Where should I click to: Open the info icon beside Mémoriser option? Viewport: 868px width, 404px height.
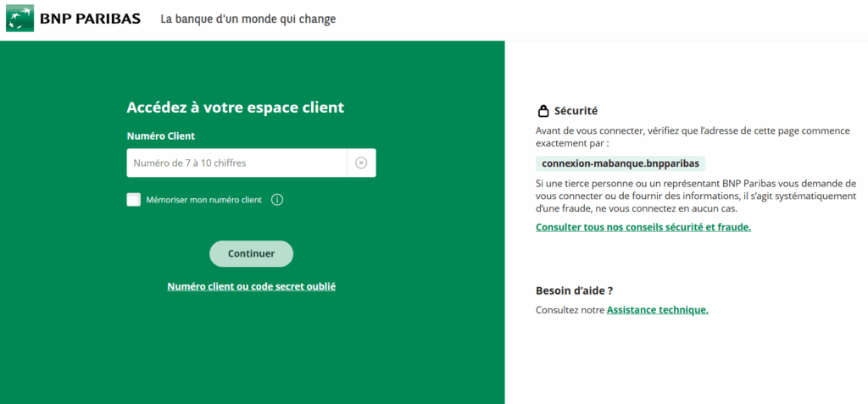(x=276, y=200)
